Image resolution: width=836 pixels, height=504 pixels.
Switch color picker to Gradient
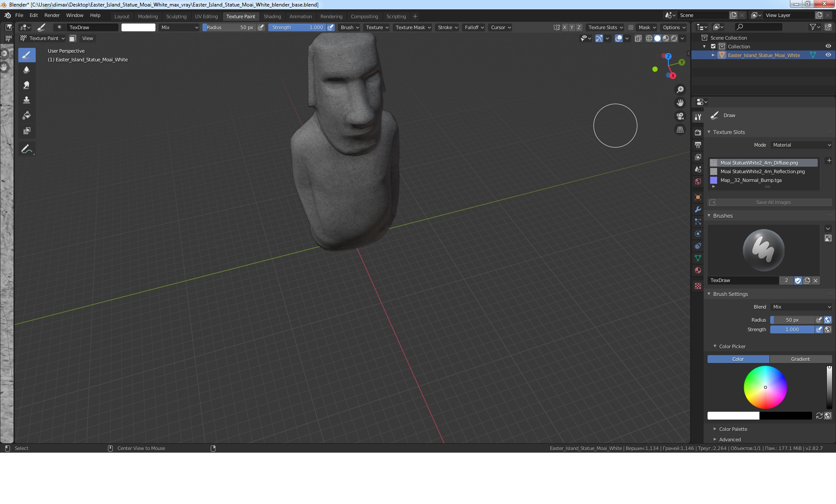800,359
